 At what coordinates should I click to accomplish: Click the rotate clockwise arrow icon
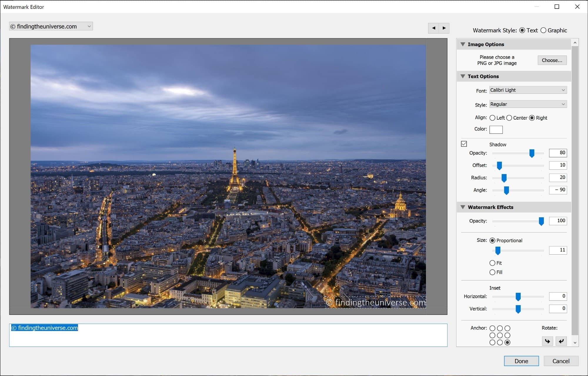[547, 341]
